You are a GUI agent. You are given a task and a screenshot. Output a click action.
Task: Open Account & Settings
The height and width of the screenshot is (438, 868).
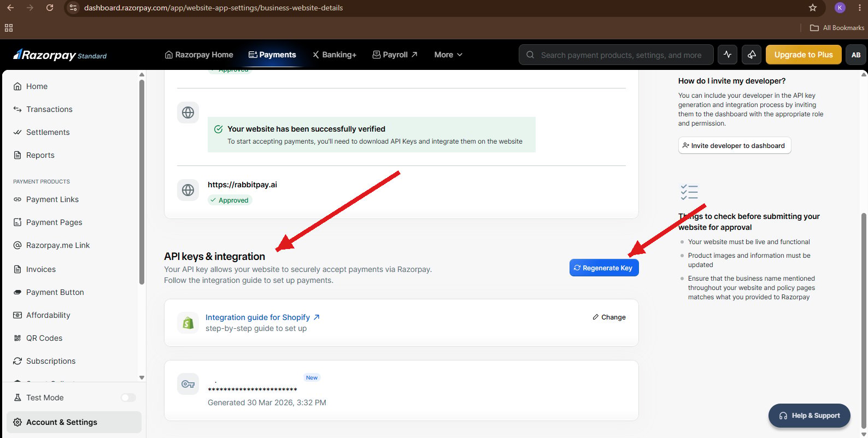pos(74,422)
